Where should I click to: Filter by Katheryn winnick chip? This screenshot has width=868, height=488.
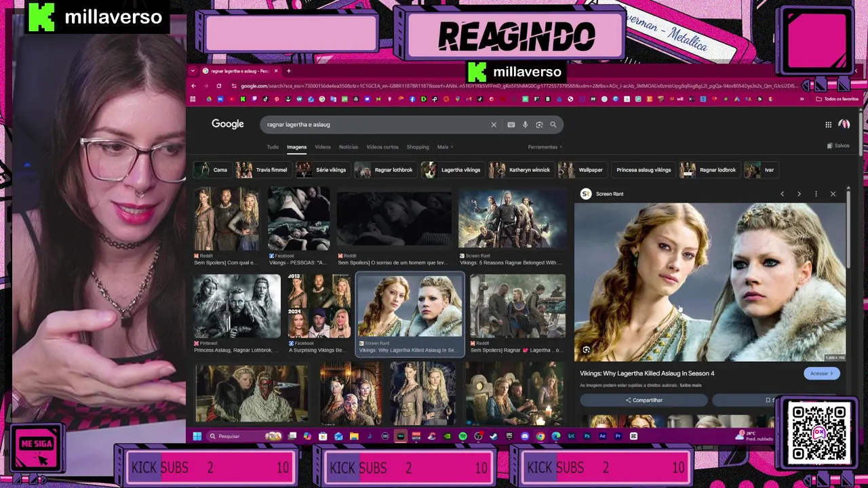[x=521, y=170]
